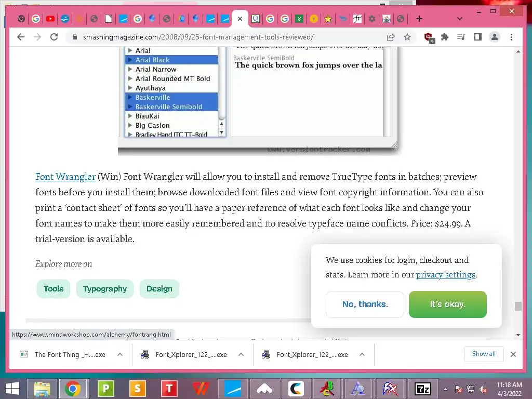Expand options for the second Font_Xplorer download
The height and width of the screenshot is (399, 532).
pyautogui.click(x=362, y=354)
